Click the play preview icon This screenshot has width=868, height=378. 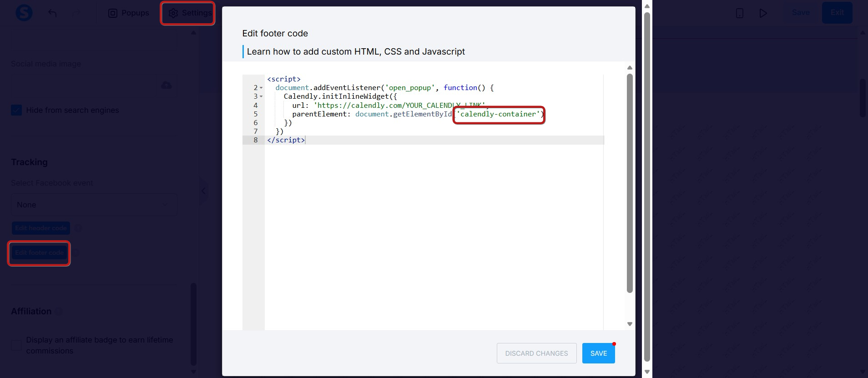click(763, 13)
